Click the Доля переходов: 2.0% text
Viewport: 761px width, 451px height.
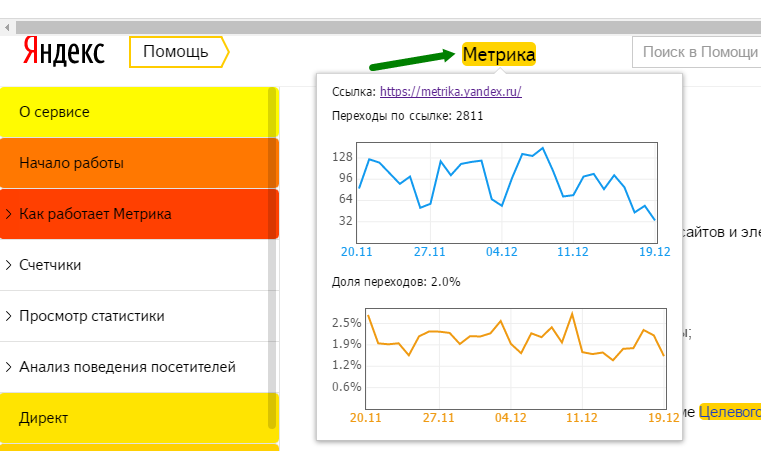(396, 282)
